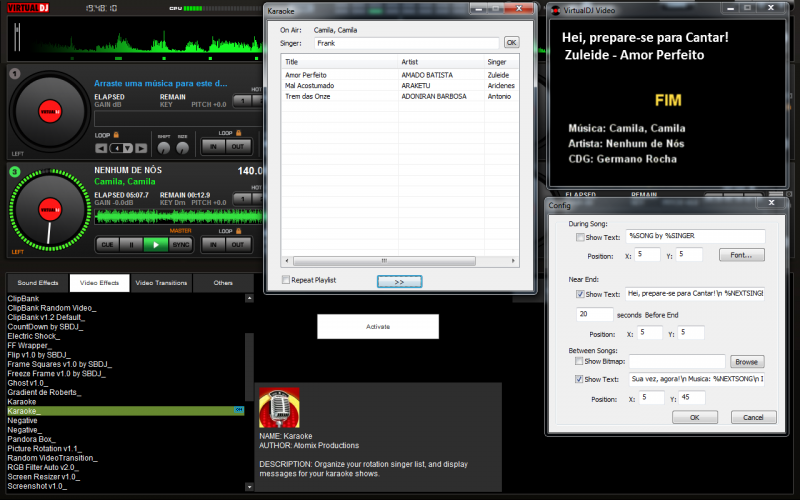This screenshot has height=500, width=800.
Task: Click the SYNC button on deck 3
Action: tap(181, 245)
